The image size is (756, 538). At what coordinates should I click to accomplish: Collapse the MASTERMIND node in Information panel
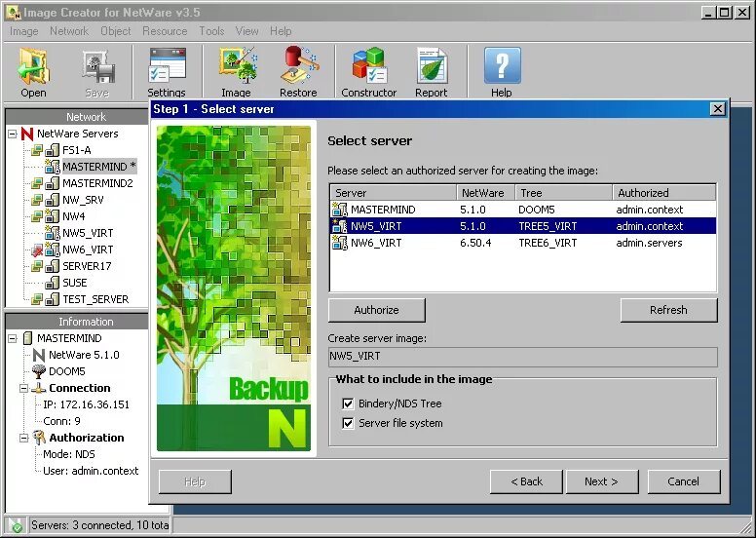pos(13,339)
